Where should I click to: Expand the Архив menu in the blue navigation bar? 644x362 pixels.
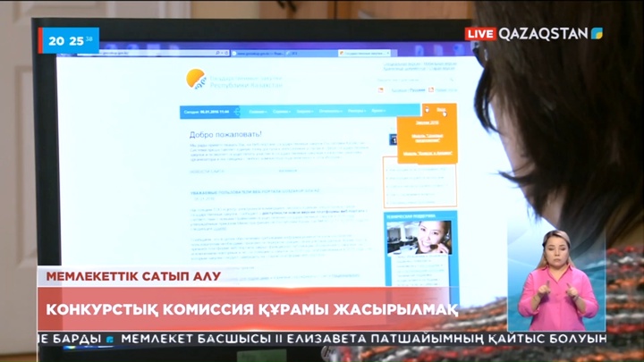[x=378, y=111]
